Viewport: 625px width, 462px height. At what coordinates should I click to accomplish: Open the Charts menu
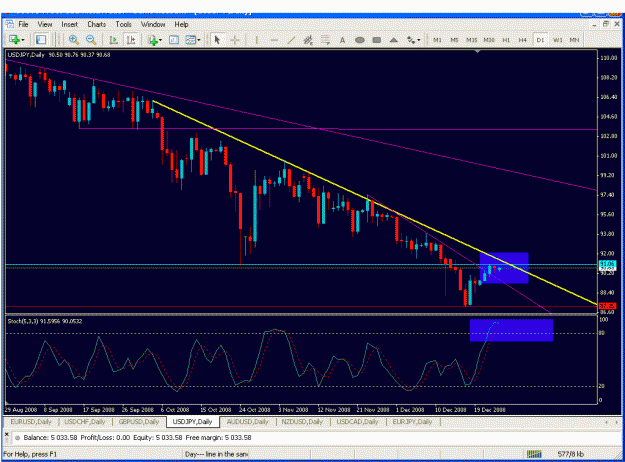[96, 24]
